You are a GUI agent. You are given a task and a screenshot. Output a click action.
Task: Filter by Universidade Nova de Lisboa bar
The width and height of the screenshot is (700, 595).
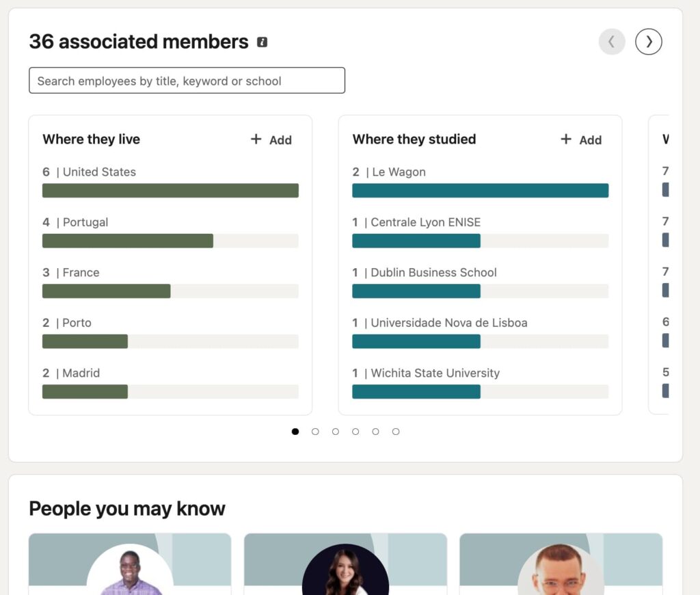click(x=481, y=341)
